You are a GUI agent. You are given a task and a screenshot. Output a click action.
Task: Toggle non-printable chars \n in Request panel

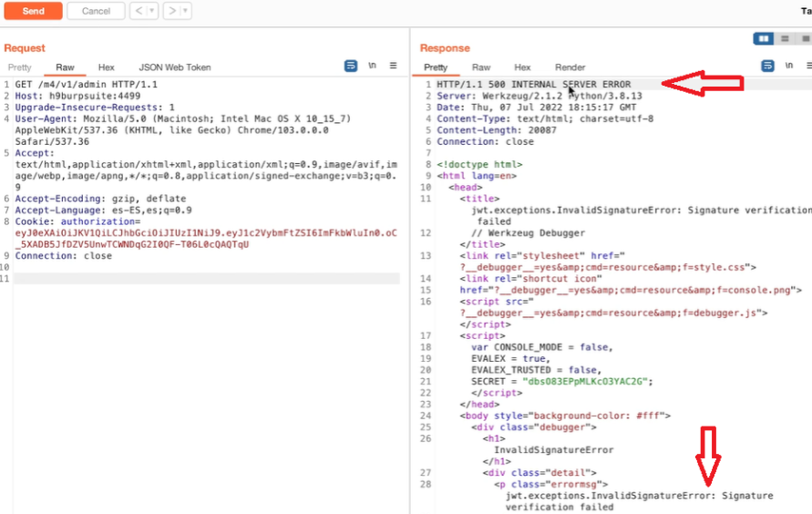pyautogui.click(x=373, y=66)
